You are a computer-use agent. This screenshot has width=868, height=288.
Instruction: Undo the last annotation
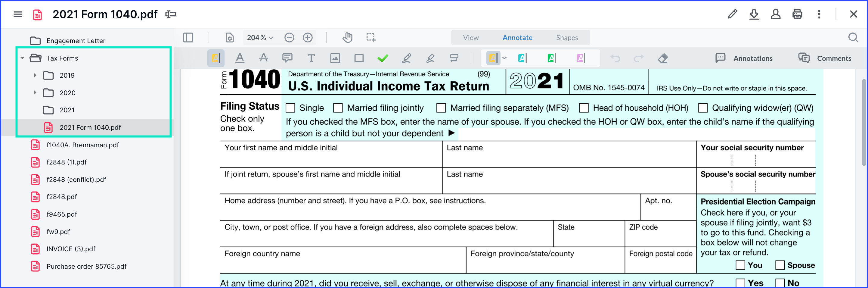pyautogui.click(x=615, y=58)
